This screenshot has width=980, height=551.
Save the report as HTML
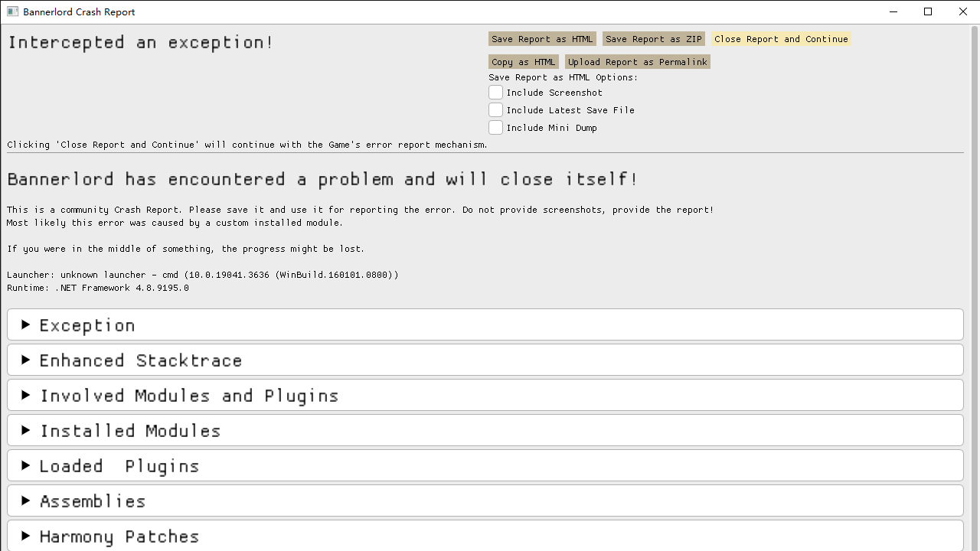[542, 39]
